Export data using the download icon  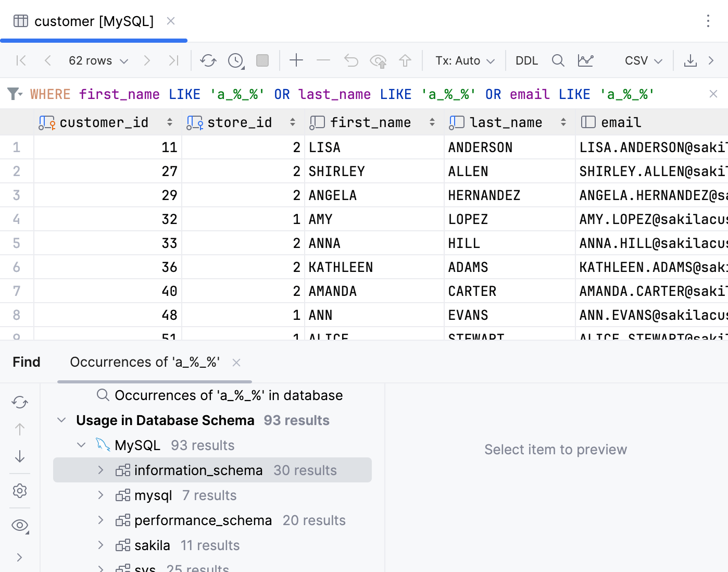click(691, 60)
